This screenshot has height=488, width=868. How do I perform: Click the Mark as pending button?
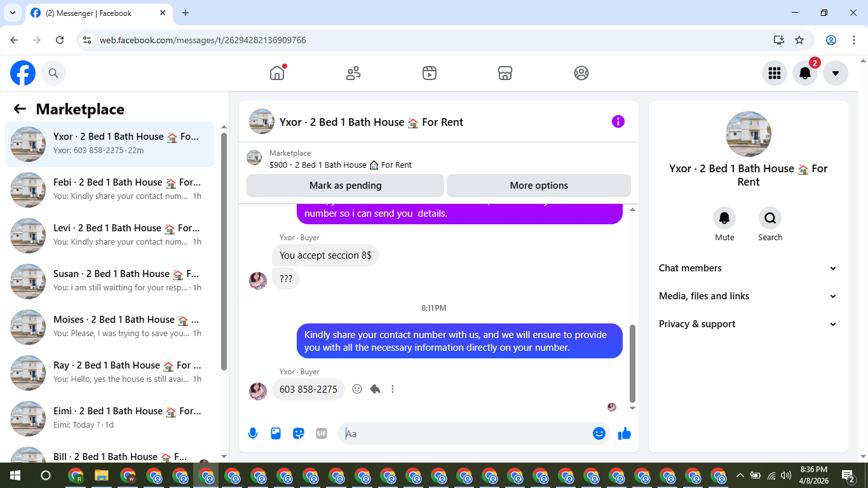pos(345,186)
